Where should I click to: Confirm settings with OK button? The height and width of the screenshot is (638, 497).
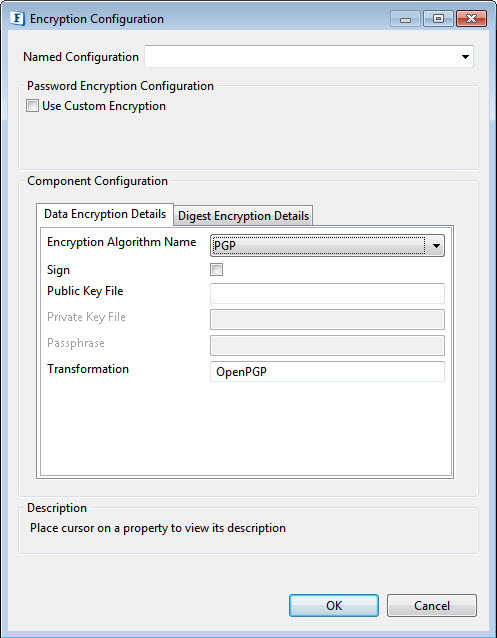(x=334, y=605)
